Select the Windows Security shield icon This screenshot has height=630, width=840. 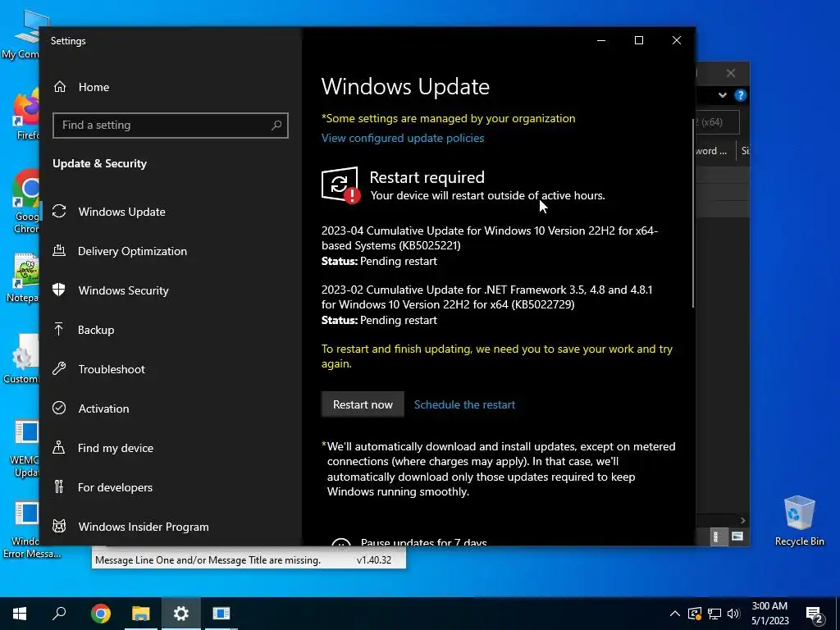(59, 290)
